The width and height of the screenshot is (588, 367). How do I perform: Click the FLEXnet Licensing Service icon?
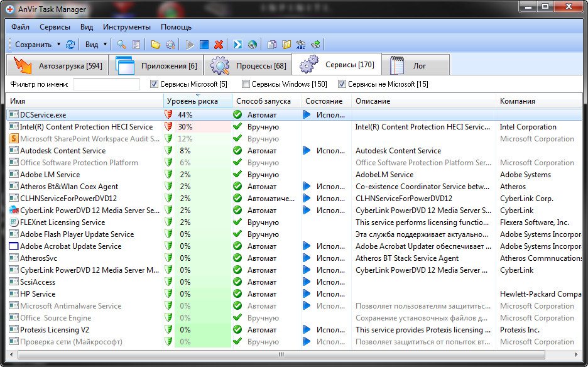pos(13,222)
